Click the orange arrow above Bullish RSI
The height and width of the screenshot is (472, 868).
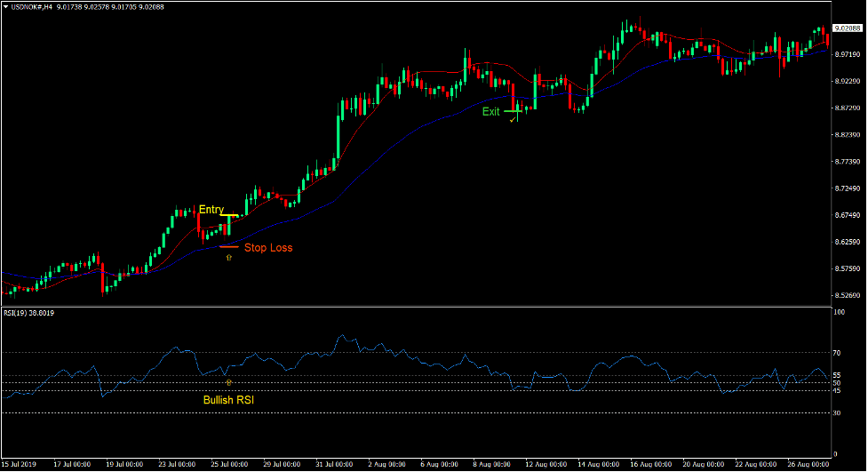(229, 382)
